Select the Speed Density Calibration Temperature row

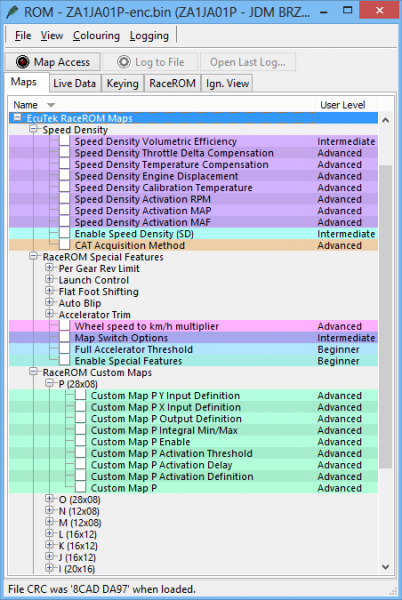[x=194, y=188]
